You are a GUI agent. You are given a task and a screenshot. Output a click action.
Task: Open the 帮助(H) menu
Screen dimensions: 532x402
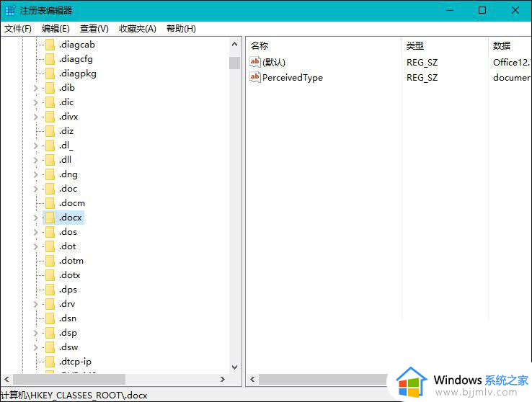[x=181, y=29]
